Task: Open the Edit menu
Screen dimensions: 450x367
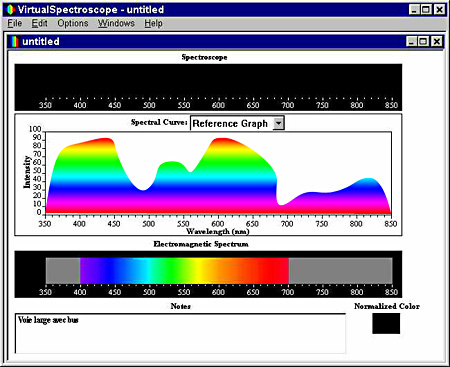Action: (39, 23)
